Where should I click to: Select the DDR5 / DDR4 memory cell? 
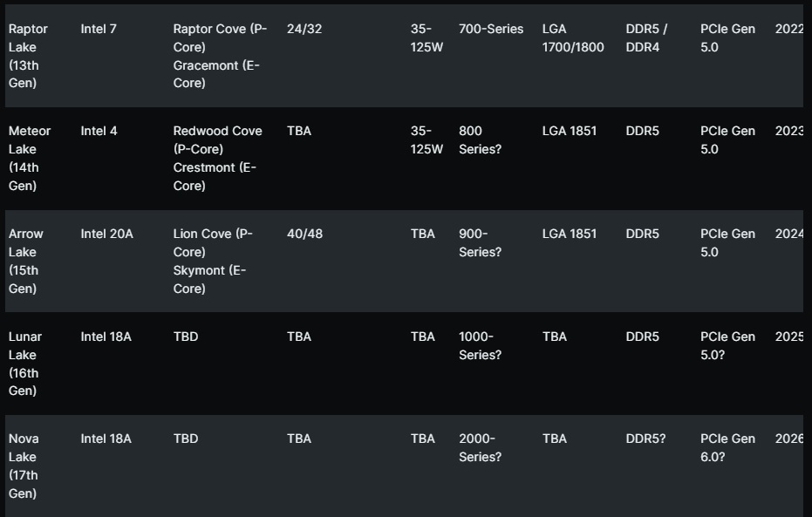646,37
